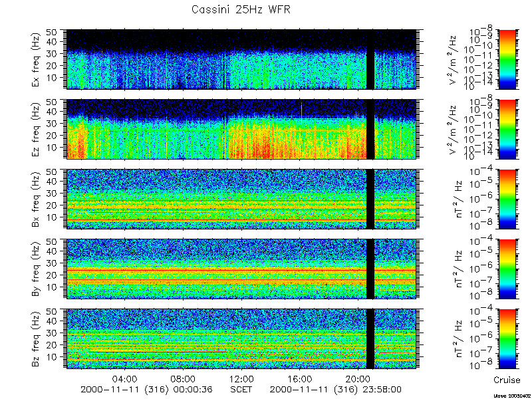Viewport: 532px width, 399px height.
Task: Click the Ex freq (Hz) axis label
Action: point(37,59)
